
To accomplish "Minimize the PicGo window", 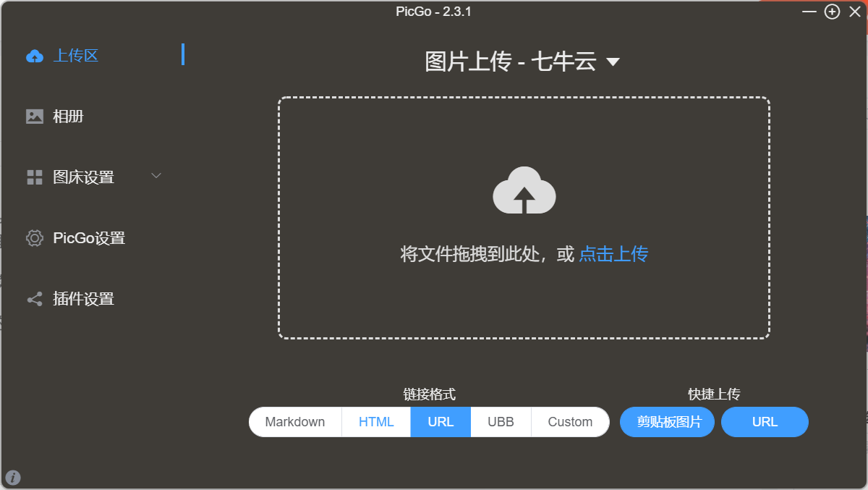I will (x=809, y=12).
